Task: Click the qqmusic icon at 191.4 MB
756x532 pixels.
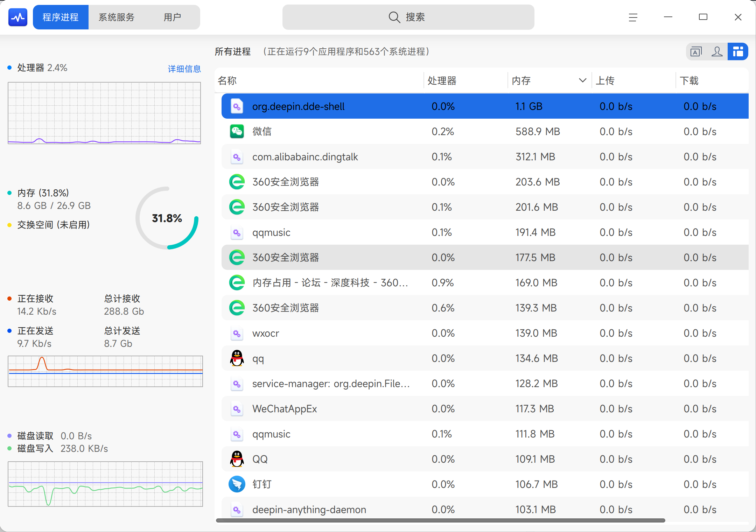Action: (237, 232)
